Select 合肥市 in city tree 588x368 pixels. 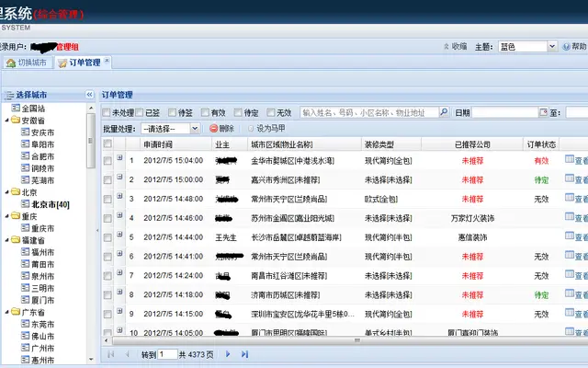click(42, 156)
